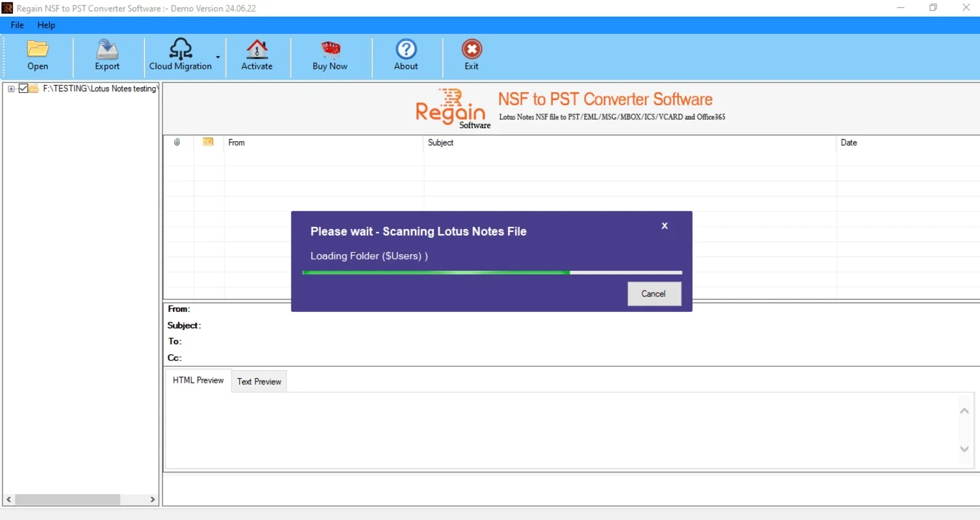Open the Help menu

[46, 25]
